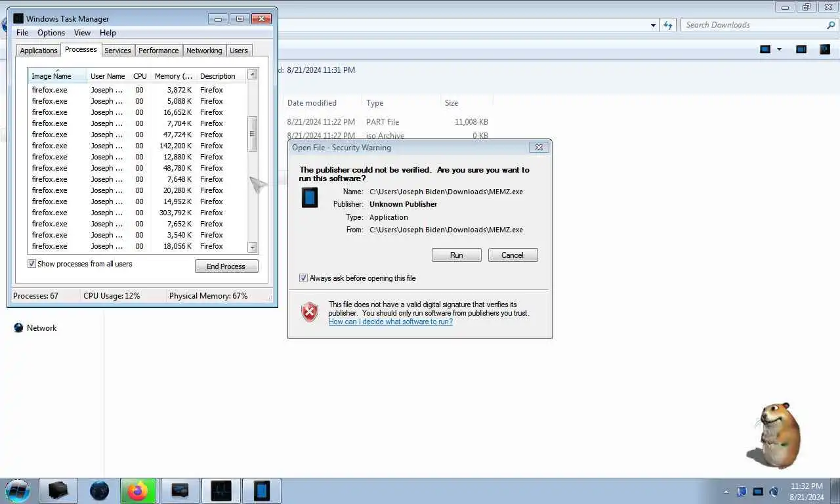Open the Help menu in Task Manager
Image resolution: width=840 pixels, height=504 pixels.
(108, 33)
